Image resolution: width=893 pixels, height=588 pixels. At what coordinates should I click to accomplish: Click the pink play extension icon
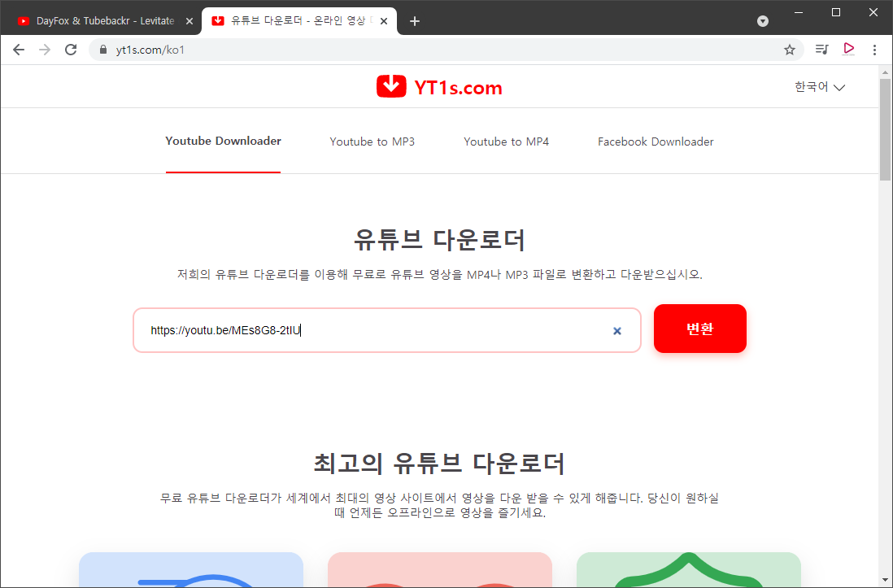[x=848, y=49]
